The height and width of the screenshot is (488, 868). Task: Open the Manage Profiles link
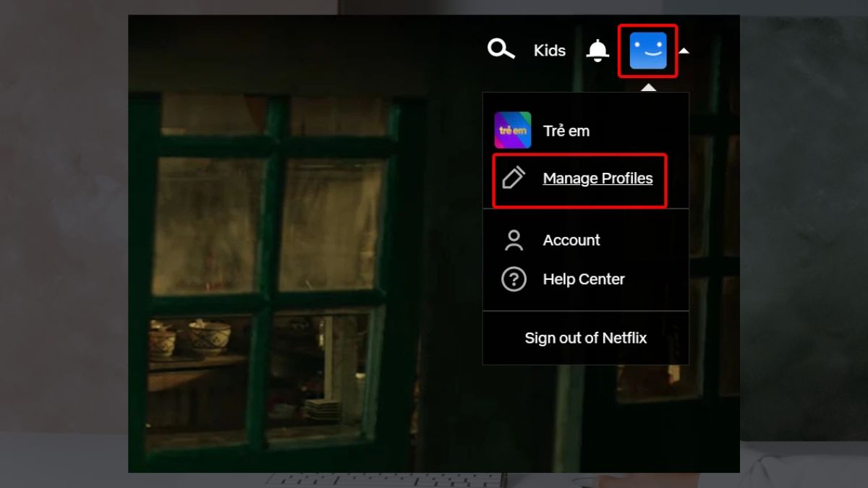pyautogui.click(x=597, y=178)
